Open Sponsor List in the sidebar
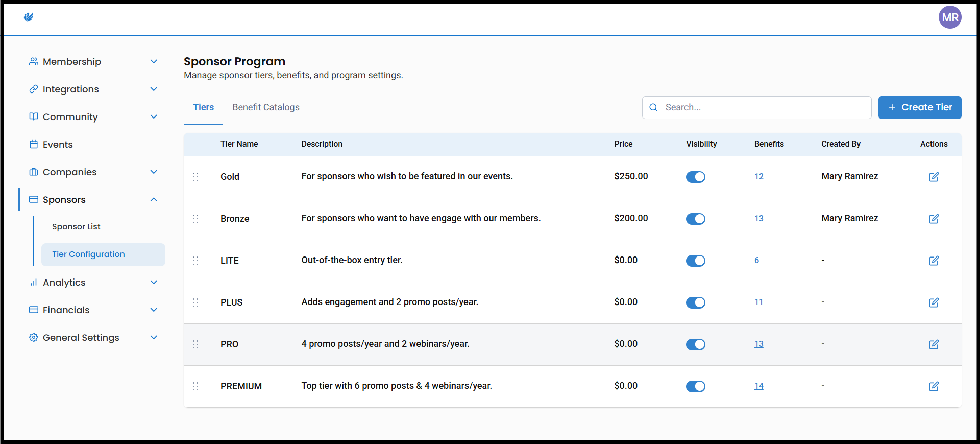 coord(76,227)
